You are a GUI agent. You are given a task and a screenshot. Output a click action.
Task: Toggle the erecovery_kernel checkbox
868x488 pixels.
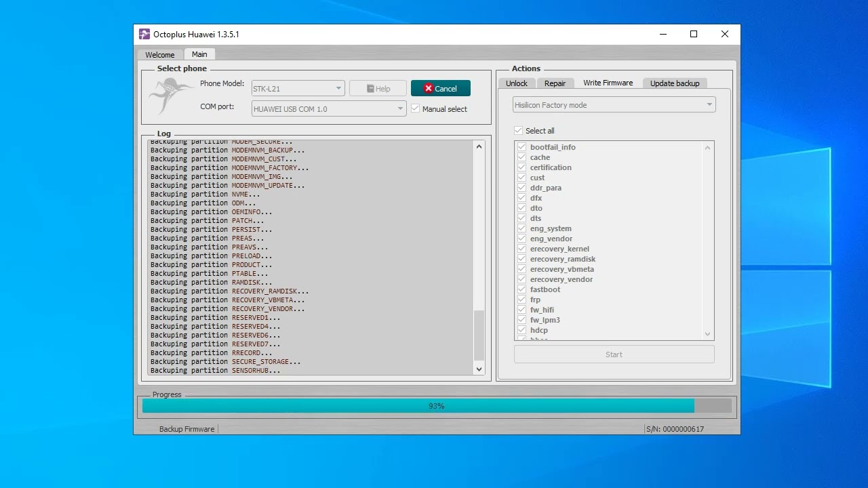[521, 249]
